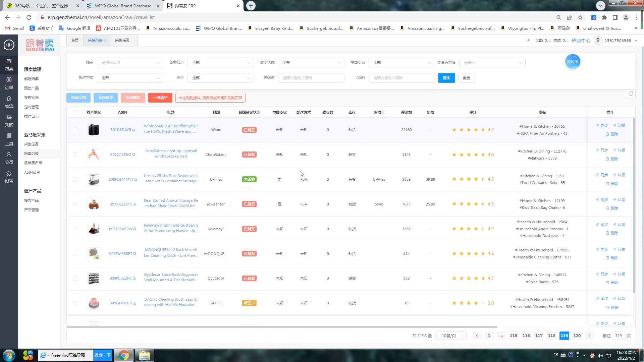Check the Oyydecor row checkbox
Image resolution: width=644 pixels, height=362 pixels.
pyautogui.click(x=75, y=279)
